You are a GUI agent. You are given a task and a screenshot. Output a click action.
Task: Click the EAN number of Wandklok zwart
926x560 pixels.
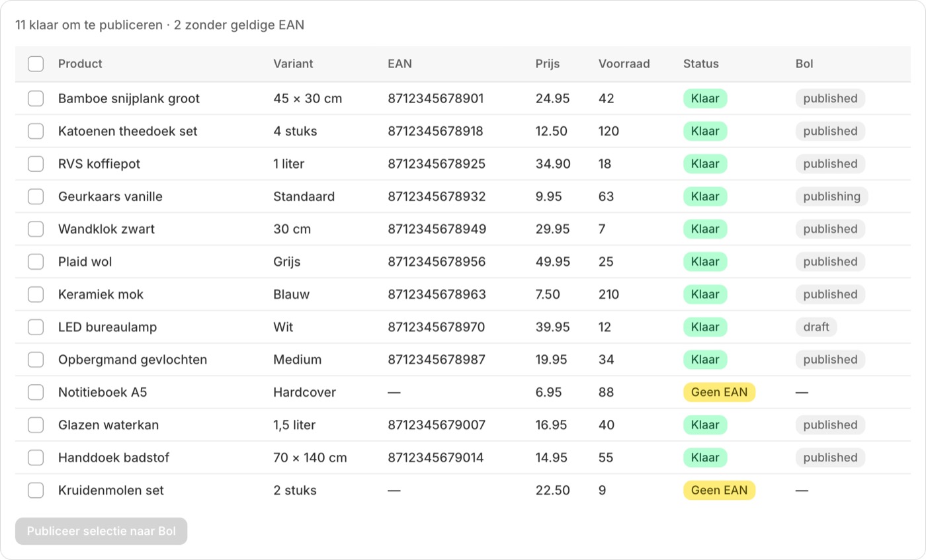click(x=437, y=229)
